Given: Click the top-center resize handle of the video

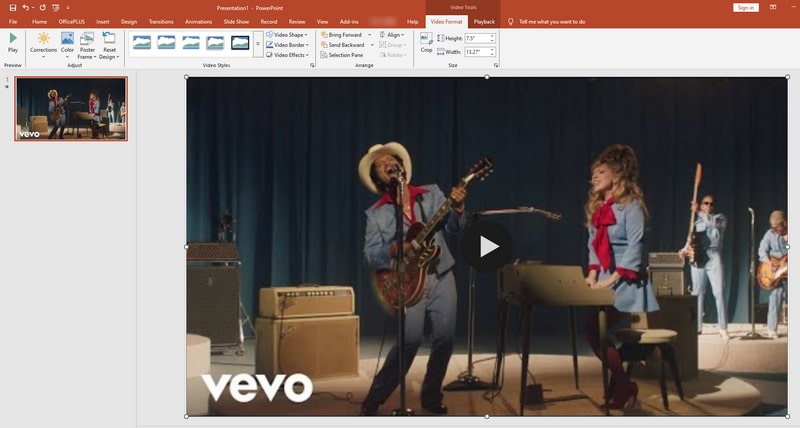Looking at the screenshot, I should point(487,77).
